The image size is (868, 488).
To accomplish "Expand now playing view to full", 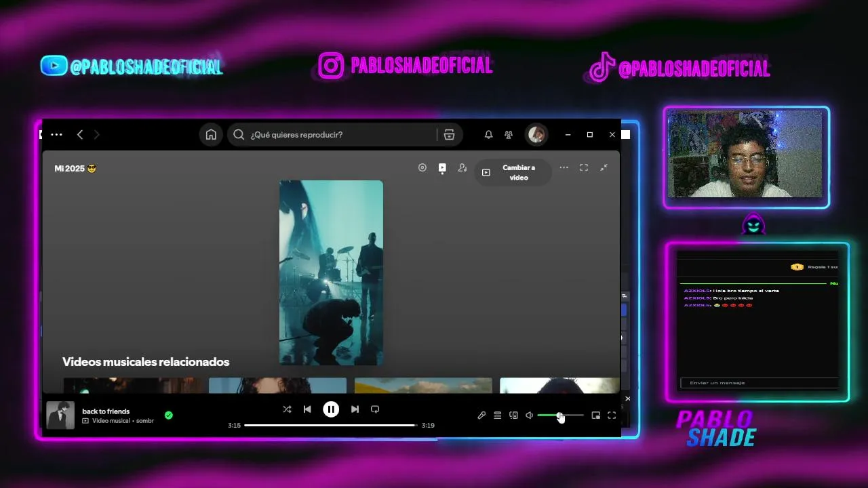I will [x=584, y=167].
